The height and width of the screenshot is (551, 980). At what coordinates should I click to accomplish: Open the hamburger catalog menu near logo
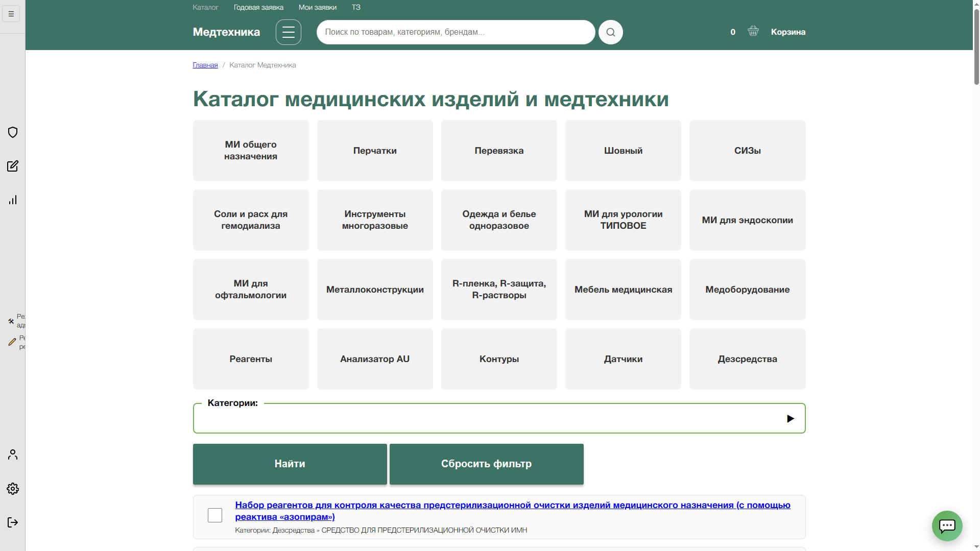point(288,32)
